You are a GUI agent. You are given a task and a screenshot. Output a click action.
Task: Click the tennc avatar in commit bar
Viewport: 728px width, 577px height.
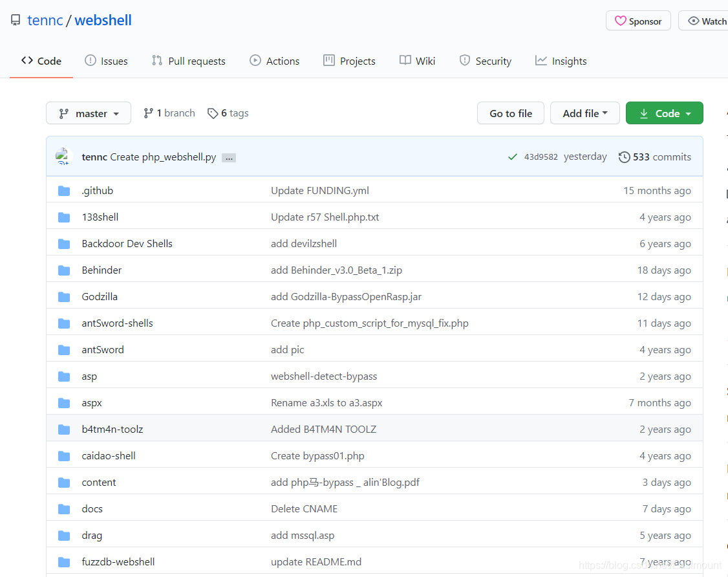point(63,157)
